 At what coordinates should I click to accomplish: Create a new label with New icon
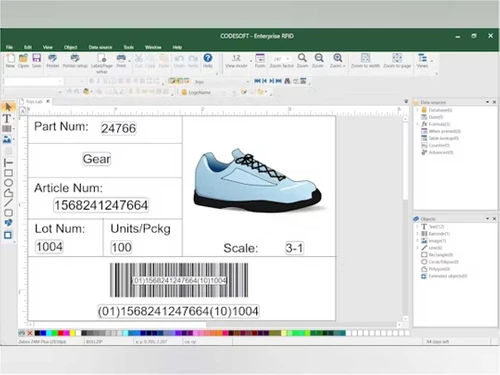point(10,58)
